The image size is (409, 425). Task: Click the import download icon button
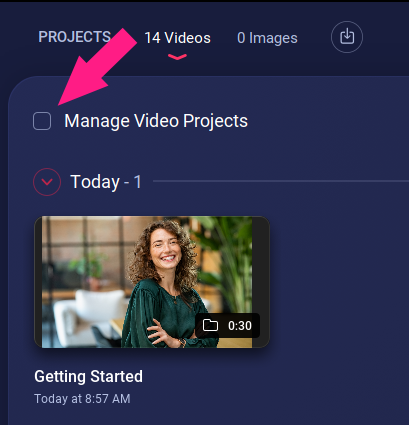point(347,37)
